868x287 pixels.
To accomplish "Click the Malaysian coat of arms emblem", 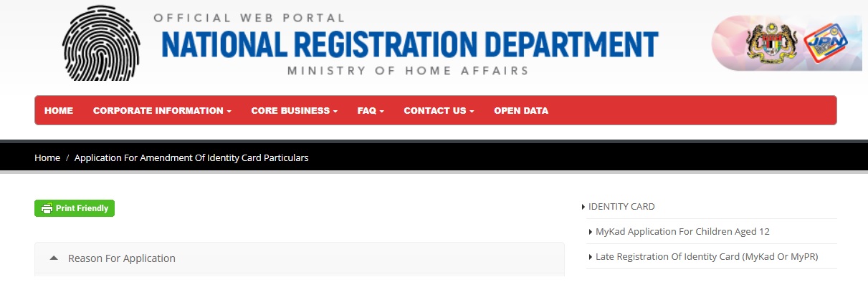I will point(773,44).
